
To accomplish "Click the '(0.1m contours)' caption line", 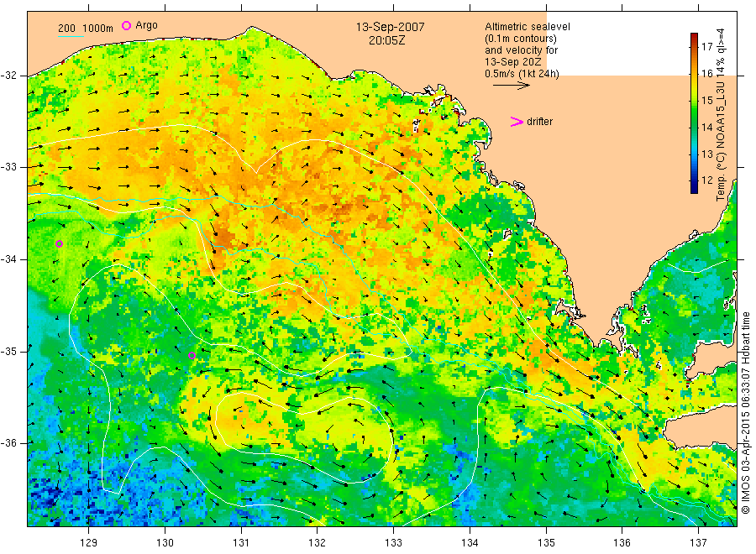I will [x=520, y=39].
